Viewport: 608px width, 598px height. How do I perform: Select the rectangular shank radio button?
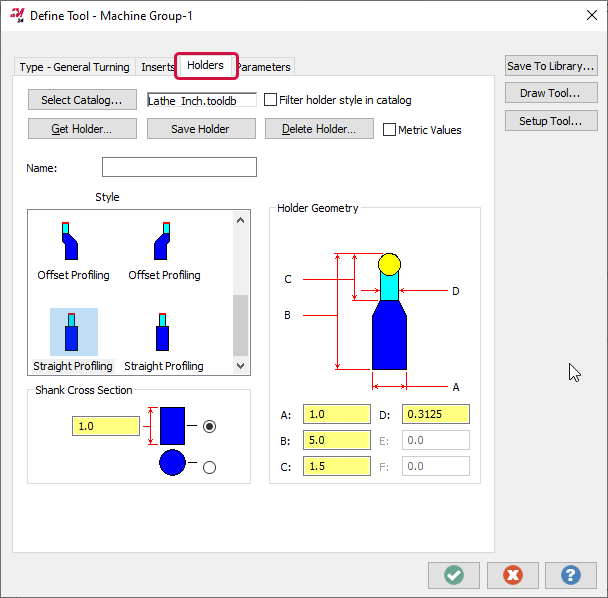(209, 427)
